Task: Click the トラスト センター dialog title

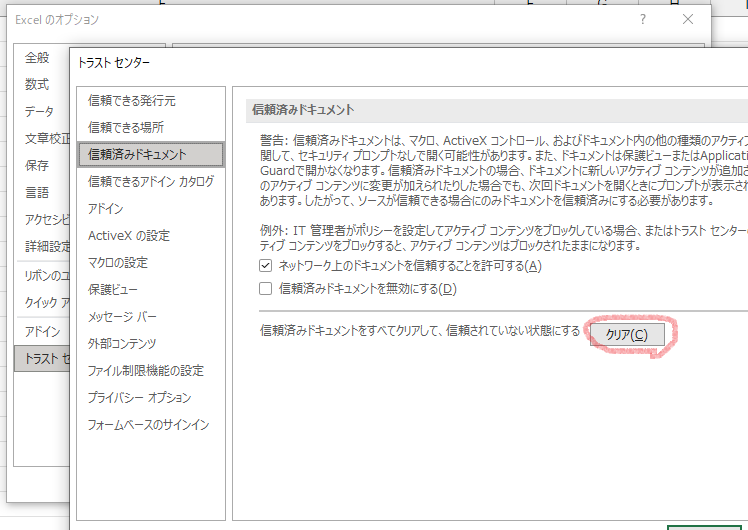Action: pyautogui.click(x=114, y=63)
